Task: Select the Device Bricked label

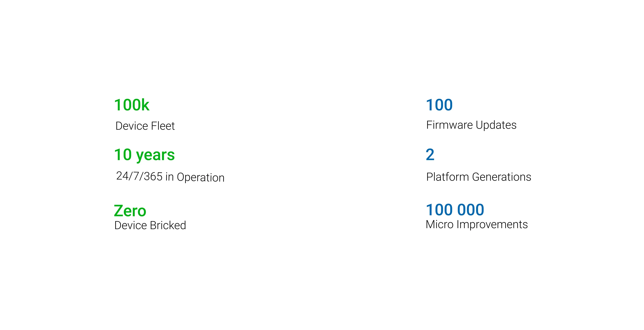Action: coord(150,225)
